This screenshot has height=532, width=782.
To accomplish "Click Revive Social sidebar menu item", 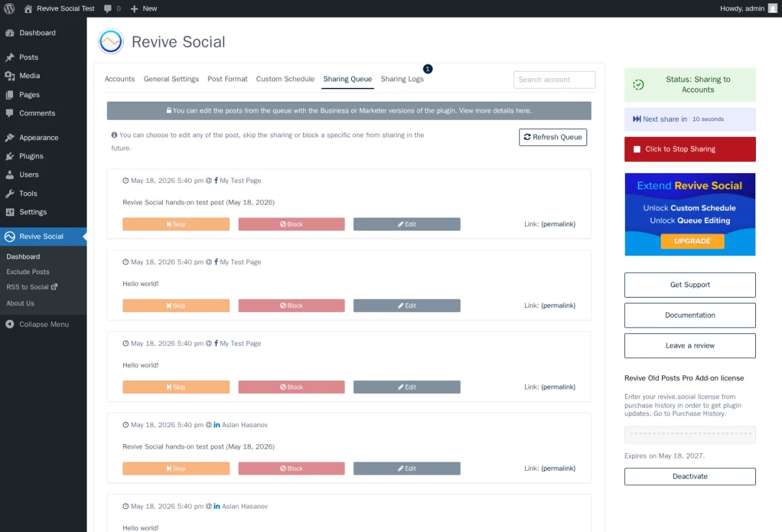I will coord(43,236).
